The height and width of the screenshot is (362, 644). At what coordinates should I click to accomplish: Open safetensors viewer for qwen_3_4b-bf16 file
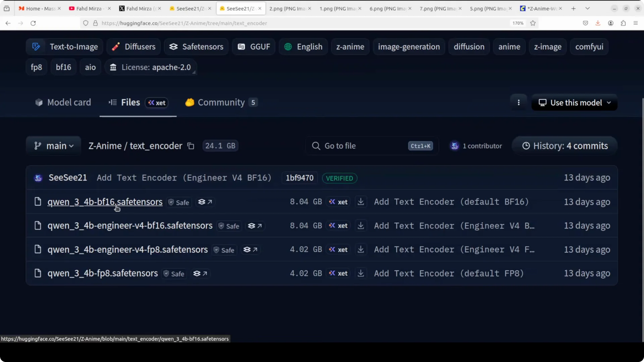[205, 202]
